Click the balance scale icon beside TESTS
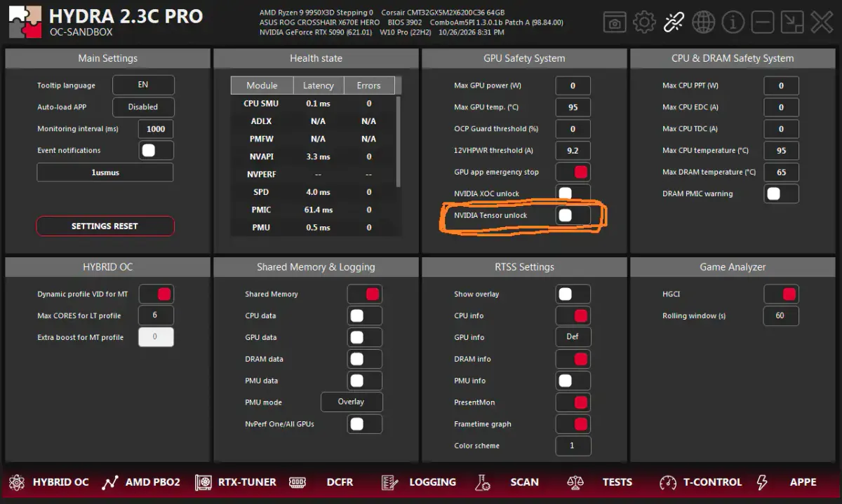The image size is (842, 504). click(x=575, y=482)
